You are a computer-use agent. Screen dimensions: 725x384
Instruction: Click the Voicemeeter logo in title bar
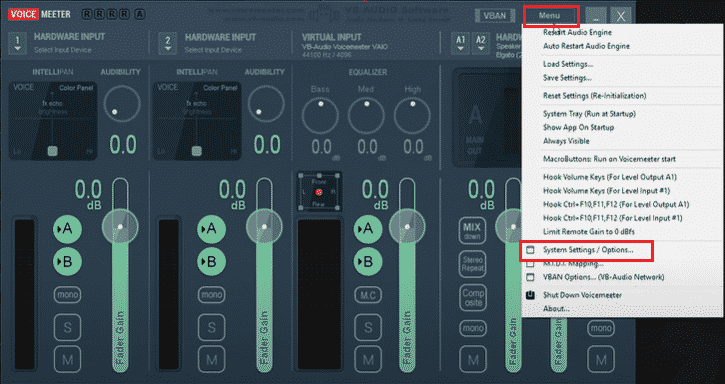point(39,14)
